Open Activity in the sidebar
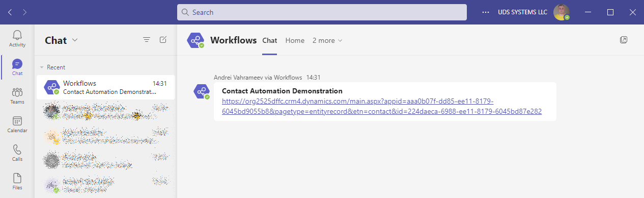This screenshot has height=198, width=644. (17, 38)
